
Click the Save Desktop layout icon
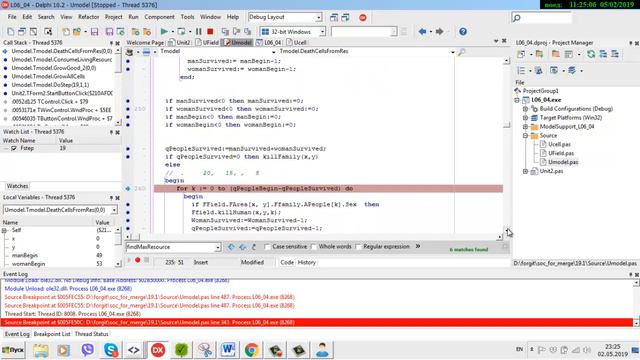(334, 18)
